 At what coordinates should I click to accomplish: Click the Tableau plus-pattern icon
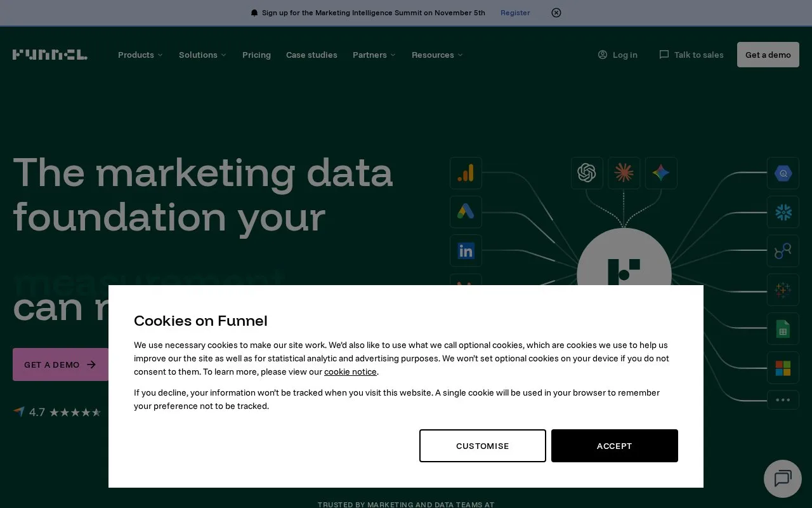[x=783, y=290]
